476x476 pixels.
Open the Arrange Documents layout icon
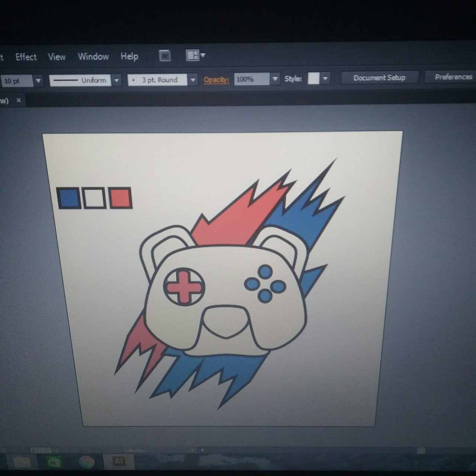[x=196, y=55]
